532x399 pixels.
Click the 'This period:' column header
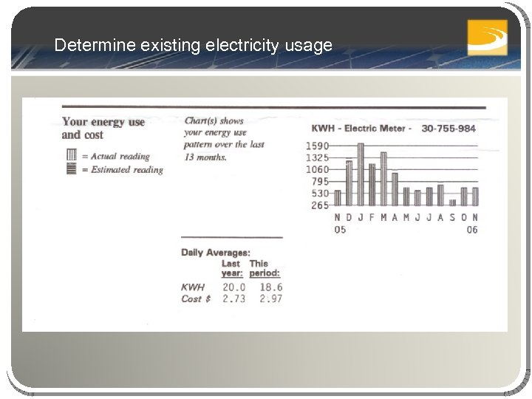[x=265, y=268]
